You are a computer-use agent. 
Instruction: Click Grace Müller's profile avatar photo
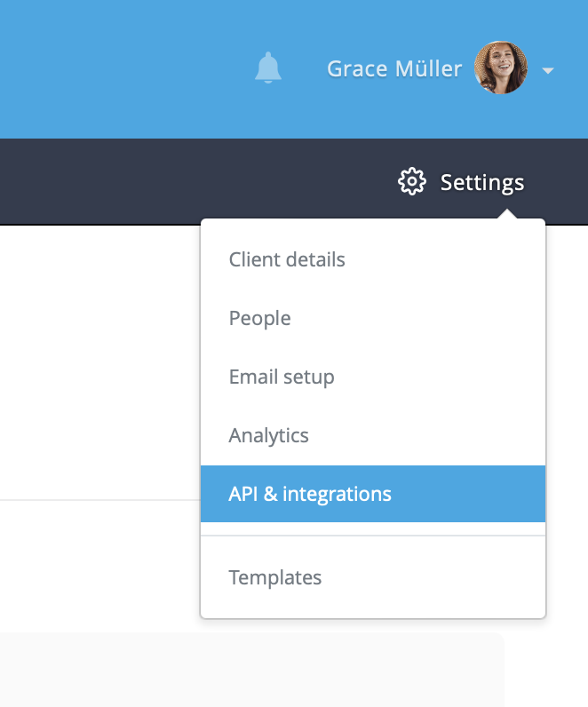[x=501, y=68]
